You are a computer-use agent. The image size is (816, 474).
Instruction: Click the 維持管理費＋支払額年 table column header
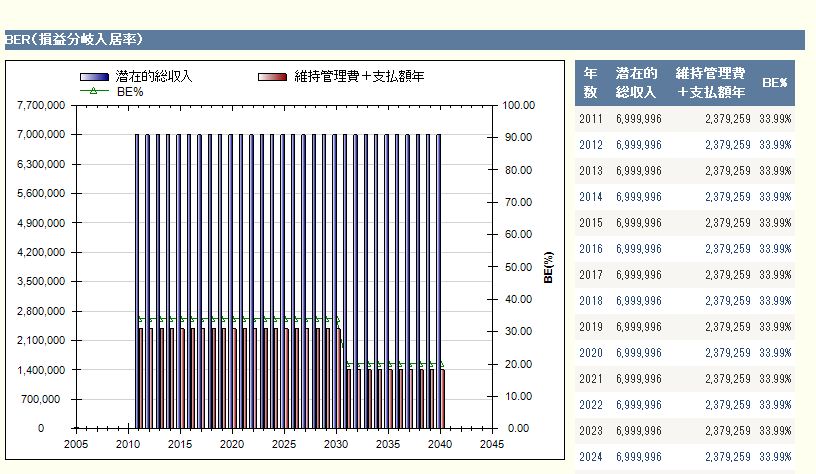[710, 83]
